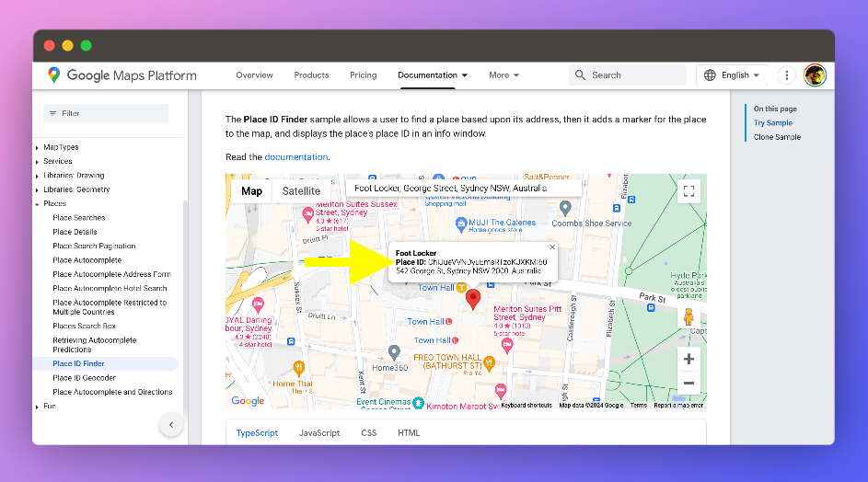Click Report a map error link
The width and height of the screenshot is (868, 482).
[678, 405]
